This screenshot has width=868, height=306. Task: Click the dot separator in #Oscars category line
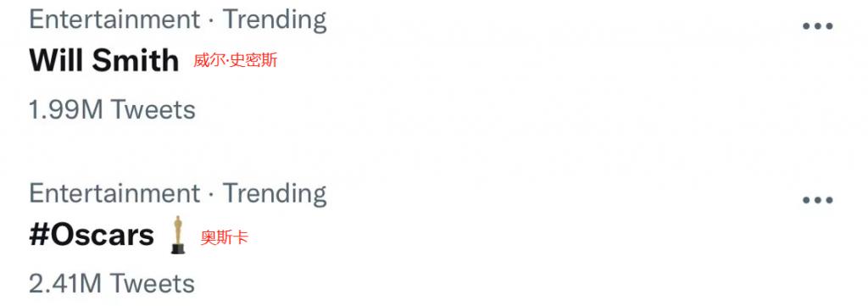pyautogui.click(x=211, y=196)
